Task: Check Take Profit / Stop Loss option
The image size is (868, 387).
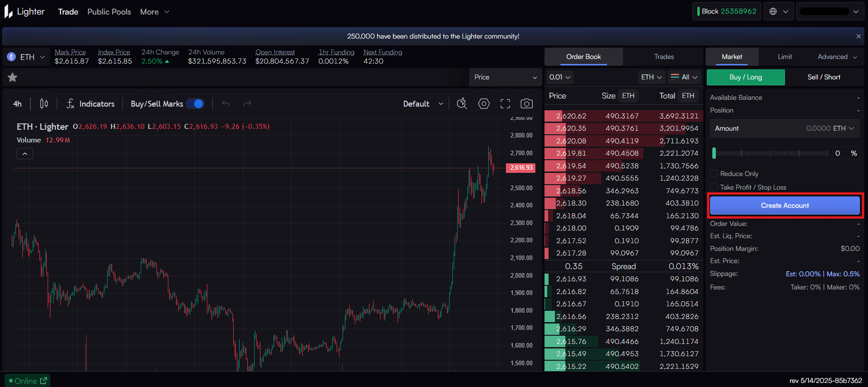Action: coord(714,187)
